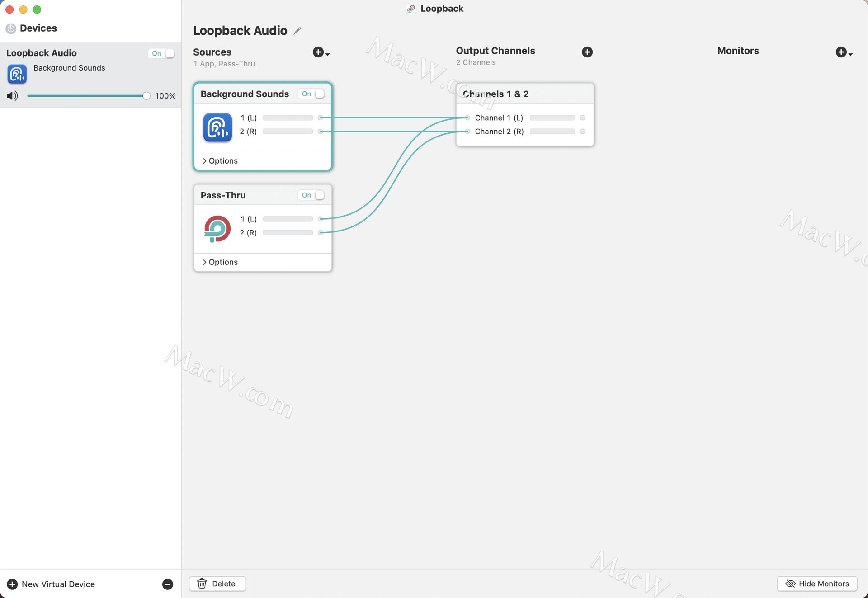Click Background Sounds 2 (R) level meter

288,132
